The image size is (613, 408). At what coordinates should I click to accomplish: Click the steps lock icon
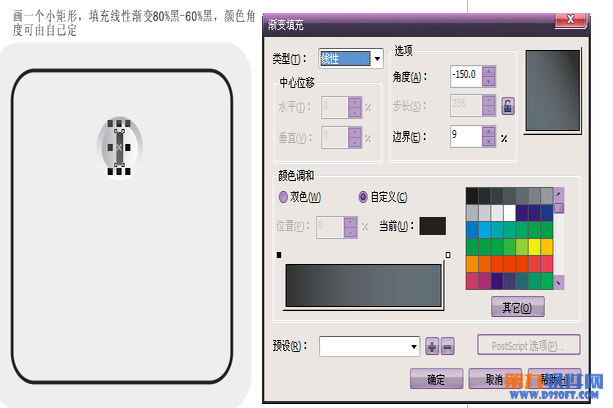(507, 106)
